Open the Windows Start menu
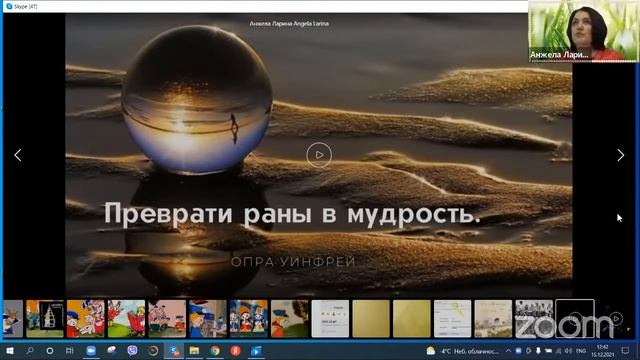Image resolution: width=640 pixels, height=360 pixels. [x=10, y=351]
